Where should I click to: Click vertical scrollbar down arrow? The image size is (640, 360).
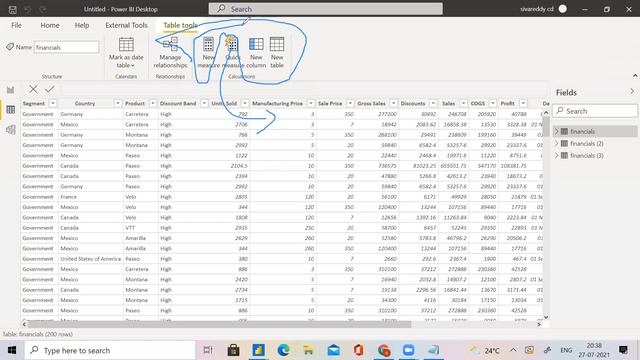click(546, 317)
